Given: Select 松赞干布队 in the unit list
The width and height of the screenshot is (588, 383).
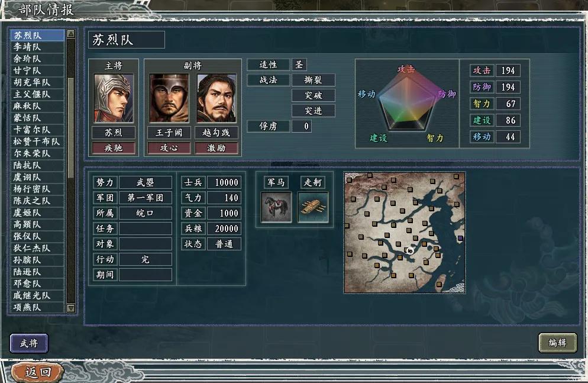Looking at the screenshot, I should point(37,141).
